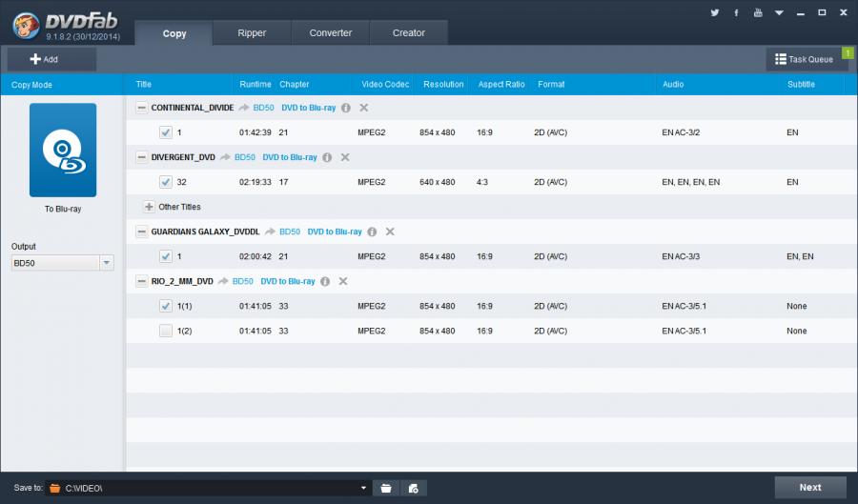Screen dimensions: 858x504
Task: Remove the RIO_2_MM_DVD source
Action: pos(343,281)
